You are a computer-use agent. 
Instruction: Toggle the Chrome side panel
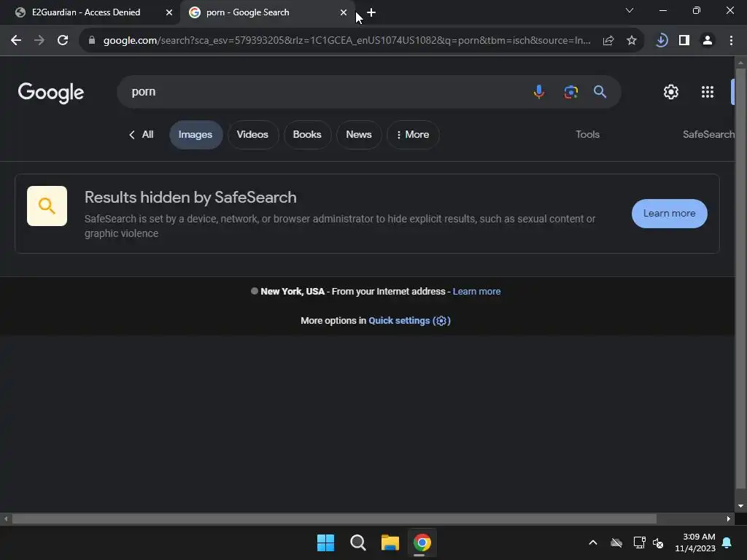[x=684, y=41]
